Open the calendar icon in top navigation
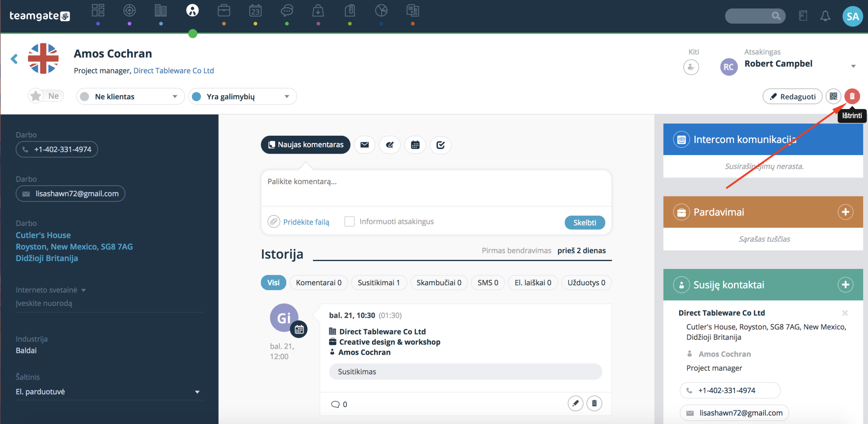The width and height of the screenshot is (868, 424). point(255,11)
